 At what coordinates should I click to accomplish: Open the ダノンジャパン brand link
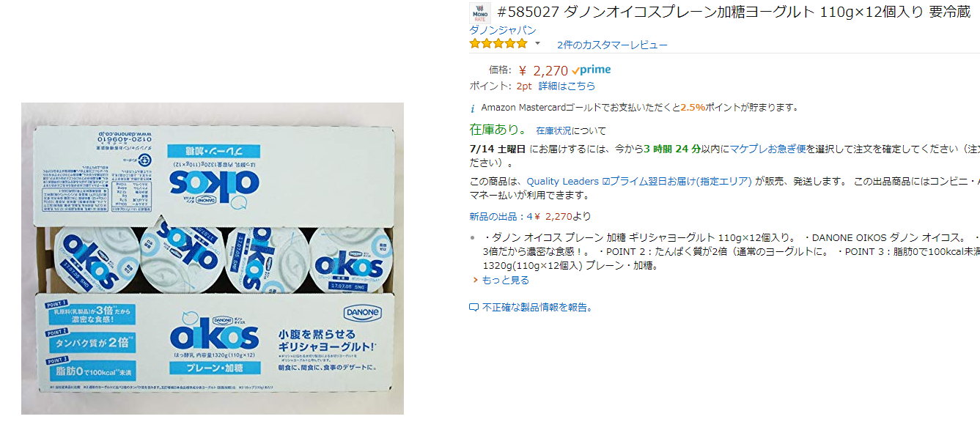pos(503,30)
